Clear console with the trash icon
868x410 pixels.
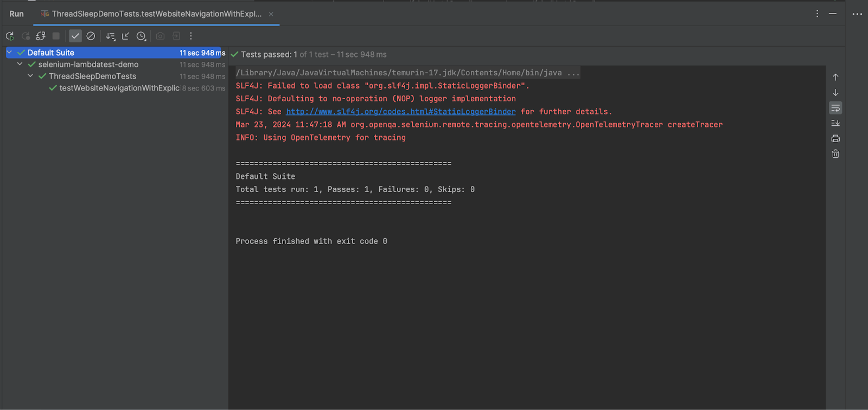tap(835, 154)
